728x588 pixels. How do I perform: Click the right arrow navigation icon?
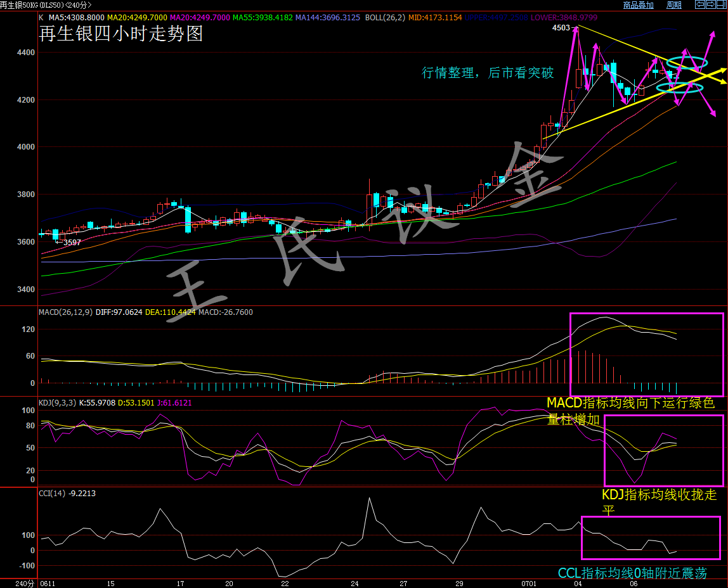[x=711, y=4]
